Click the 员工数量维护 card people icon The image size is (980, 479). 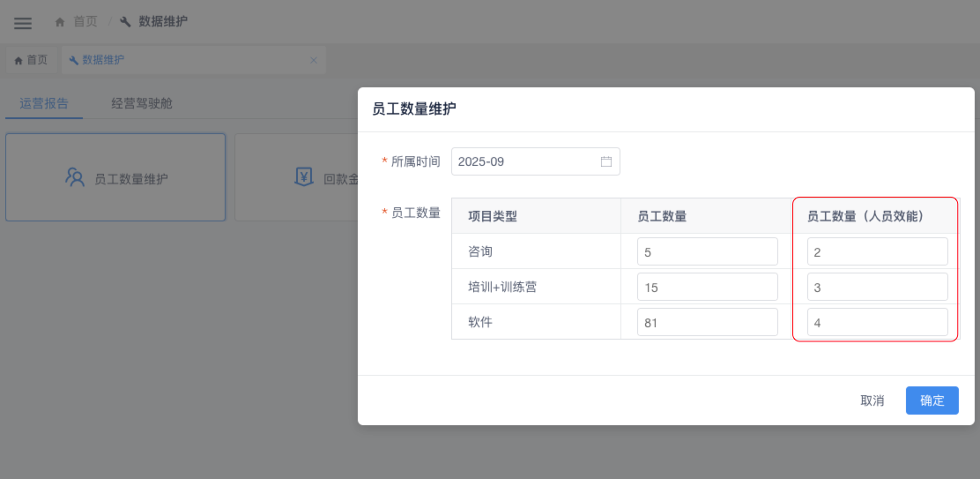[75, 177]
